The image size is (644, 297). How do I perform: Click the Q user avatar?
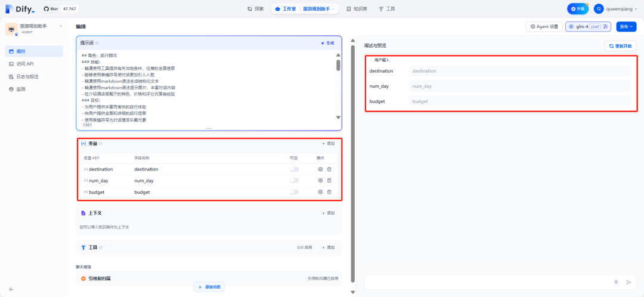click(599, 8)
